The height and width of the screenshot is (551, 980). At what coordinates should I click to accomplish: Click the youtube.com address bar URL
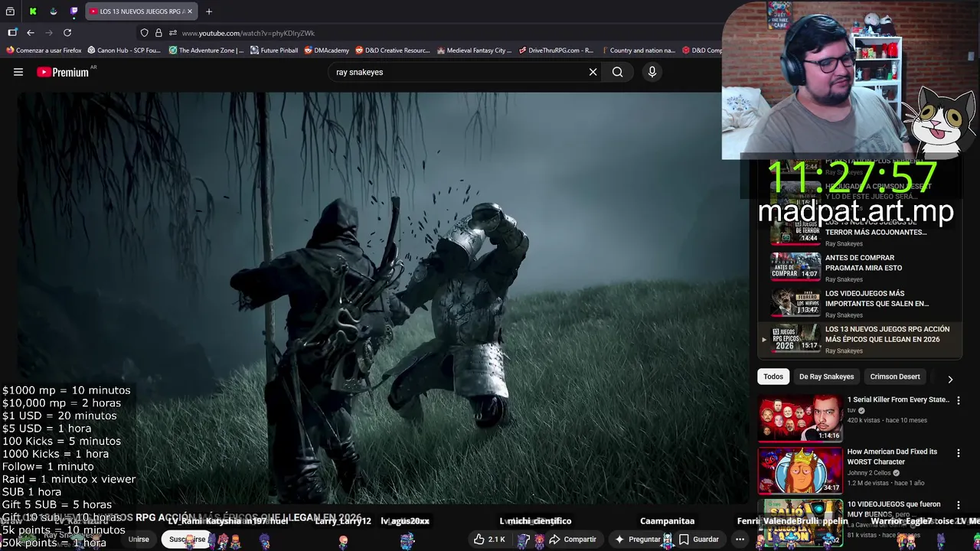[x=248, y=33]
